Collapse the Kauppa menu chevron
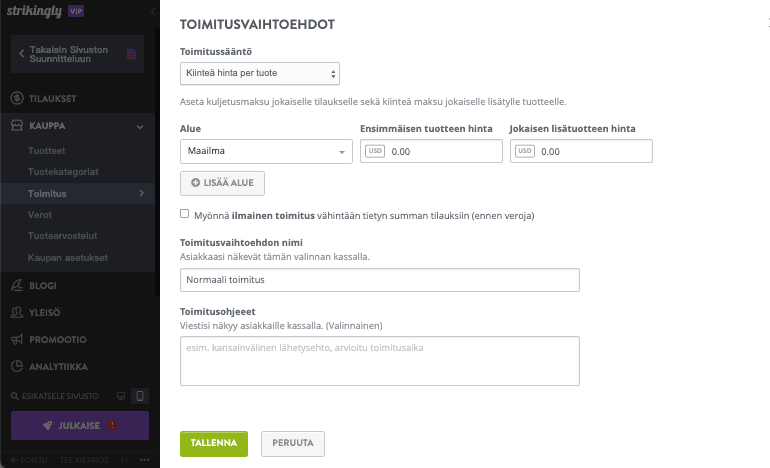 (x=140, y=127)
